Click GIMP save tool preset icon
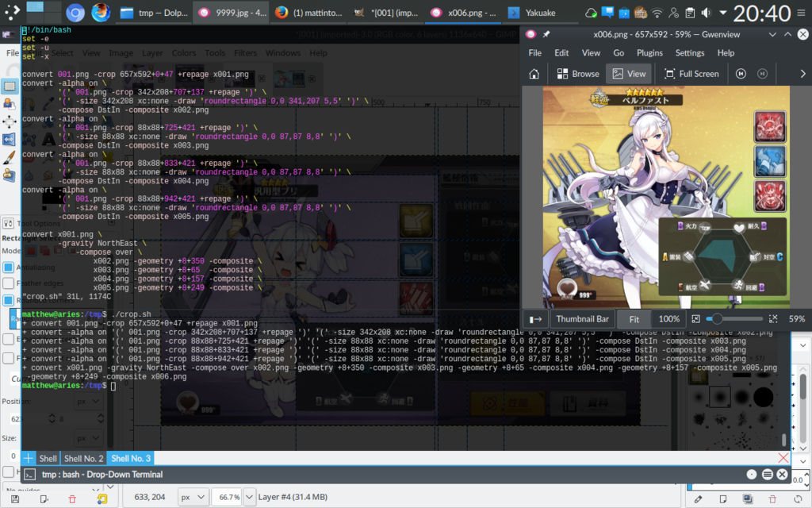Viewport: 812px width, 508px height. coord(15,499)
